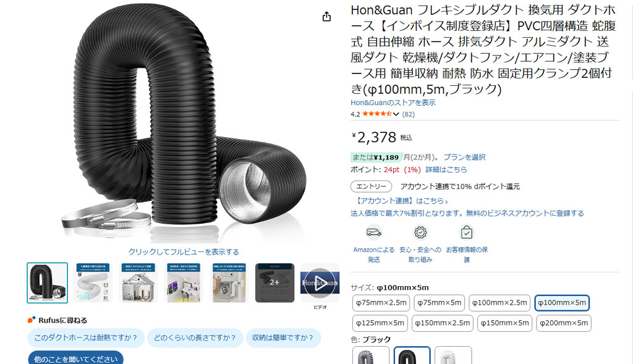Click 詳細はこちら points details link

(x=446, y=169)
